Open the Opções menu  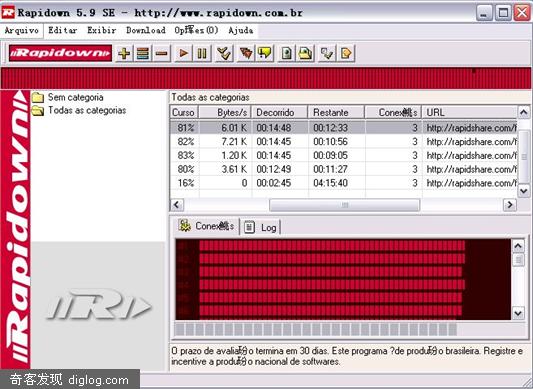point(196,30)
